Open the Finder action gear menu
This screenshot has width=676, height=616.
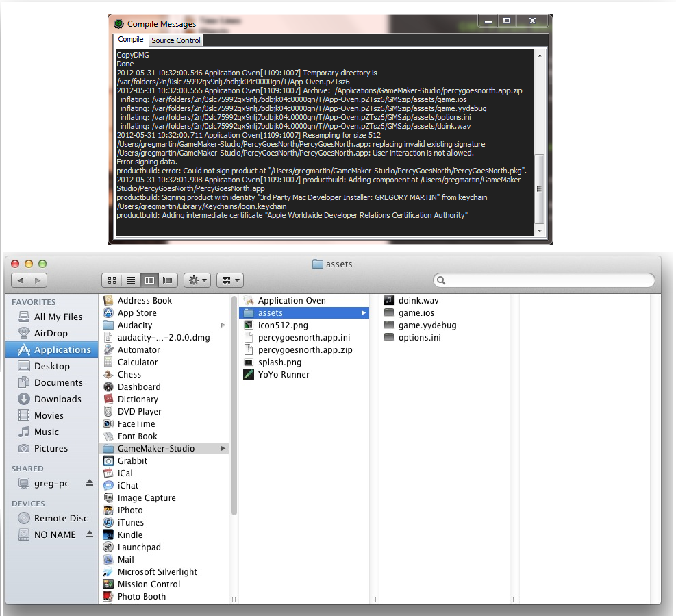click(x=197, y=280)
